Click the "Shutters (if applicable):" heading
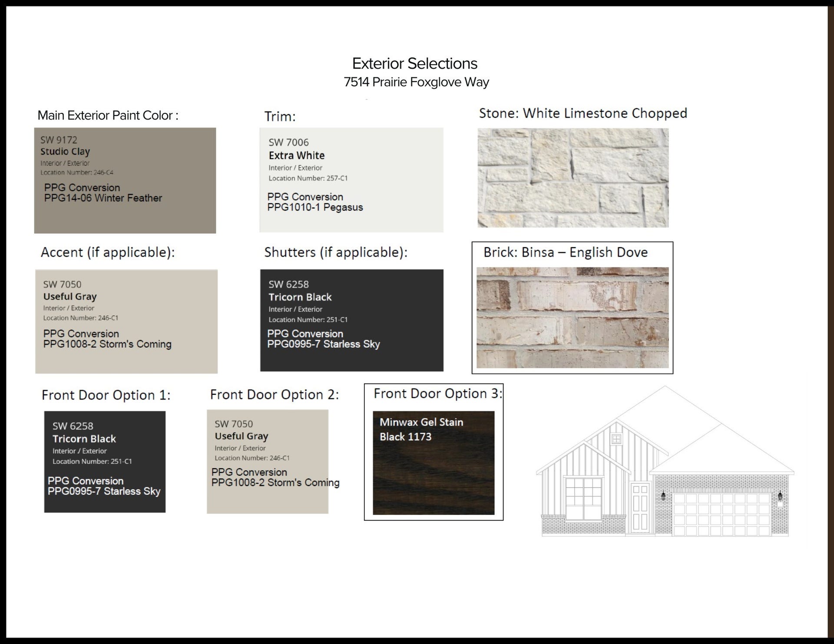 pos(336,252)
